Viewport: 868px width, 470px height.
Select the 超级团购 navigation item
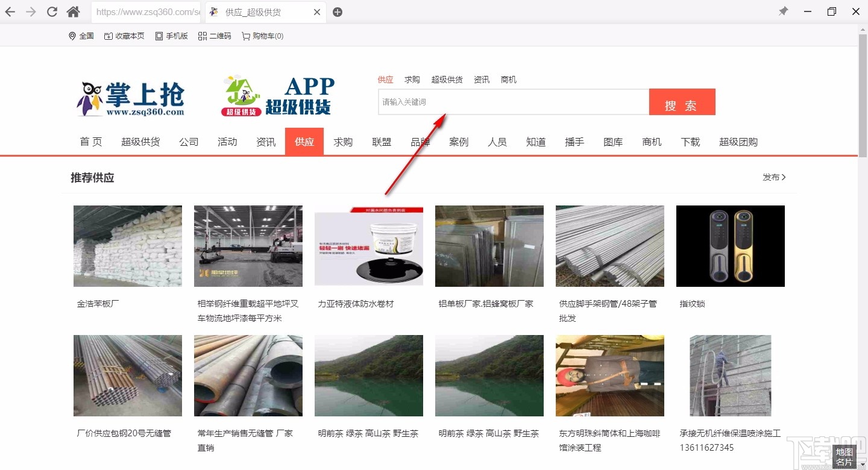(x=738, y=142)
